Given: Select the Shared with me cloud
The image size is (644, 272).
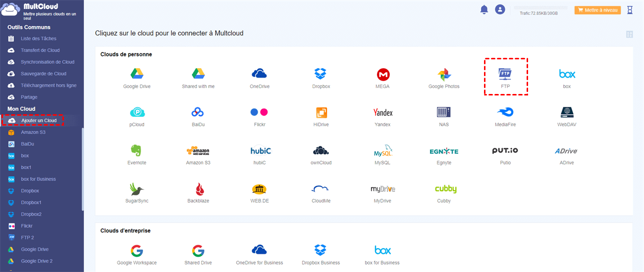Looking at the screenshot, I should [x=198, y=79].
